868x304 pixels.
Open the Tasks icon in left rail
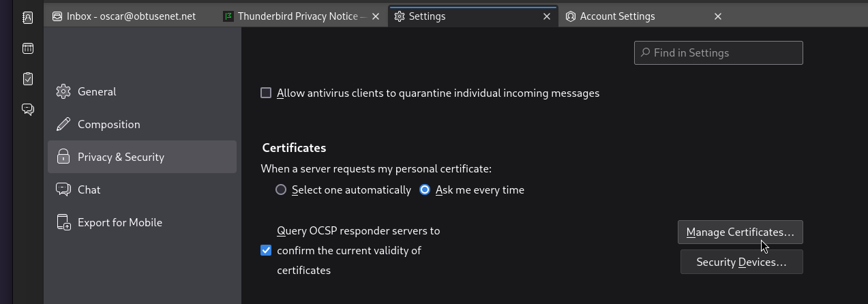click(28, 79)
